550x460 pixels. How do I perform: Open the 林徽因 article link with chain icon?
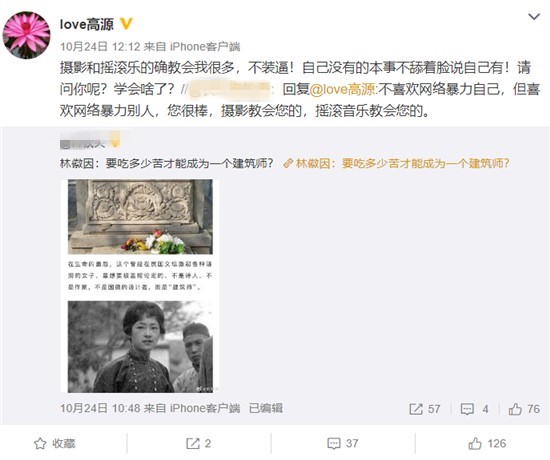(x=396, y=163)
